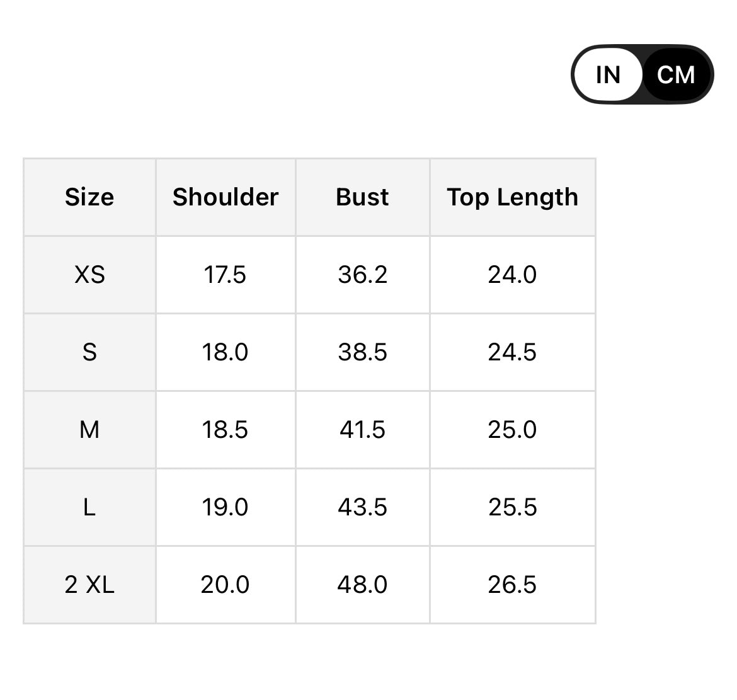Screen dimensions: 737x700
Task: Click L bust value 43.5
Action: pos(362,507)
